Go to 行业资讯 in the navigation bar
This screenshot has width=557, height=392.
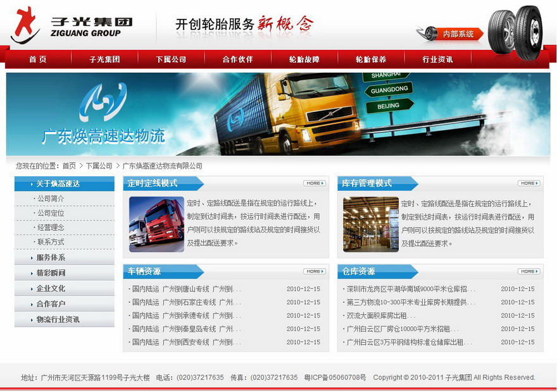point(437,59)
